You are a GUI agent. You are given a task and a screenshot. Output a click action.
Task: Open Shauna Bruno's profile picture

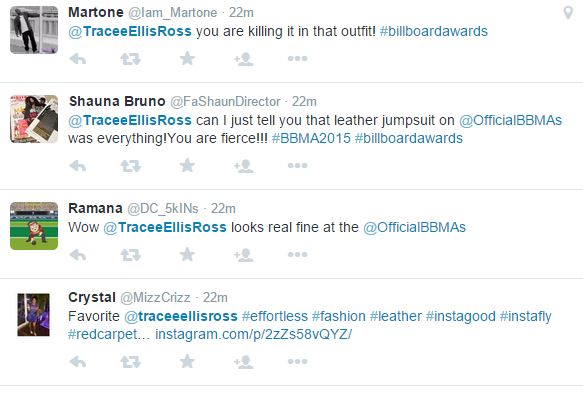34,119
